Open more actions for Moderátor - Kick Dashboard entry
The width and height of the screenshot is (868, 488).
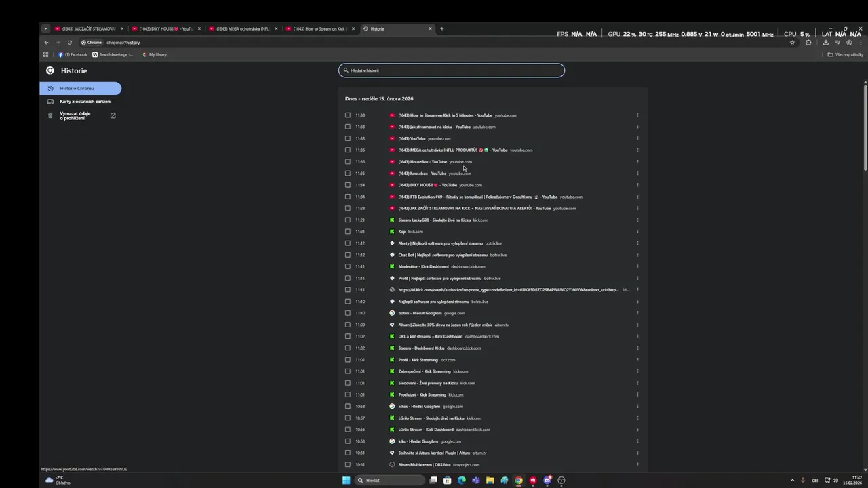coord(637,266)
